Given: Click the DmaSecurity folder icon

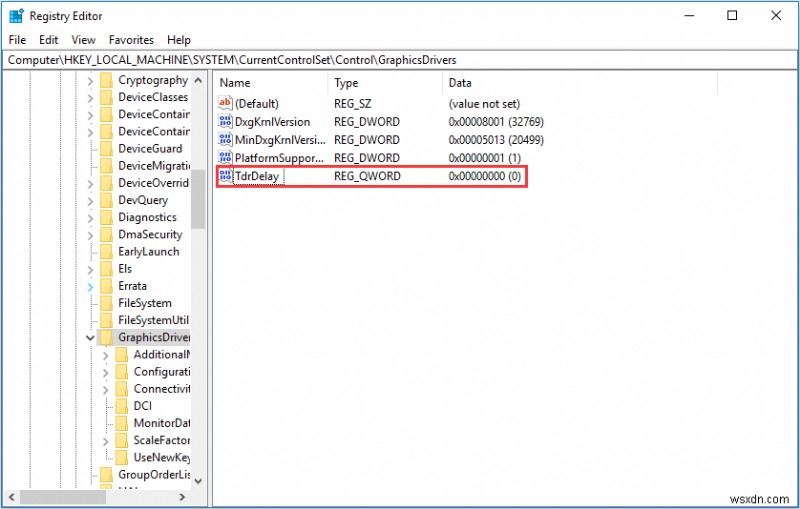Looking at the screenshot, I should pos(106,234).
